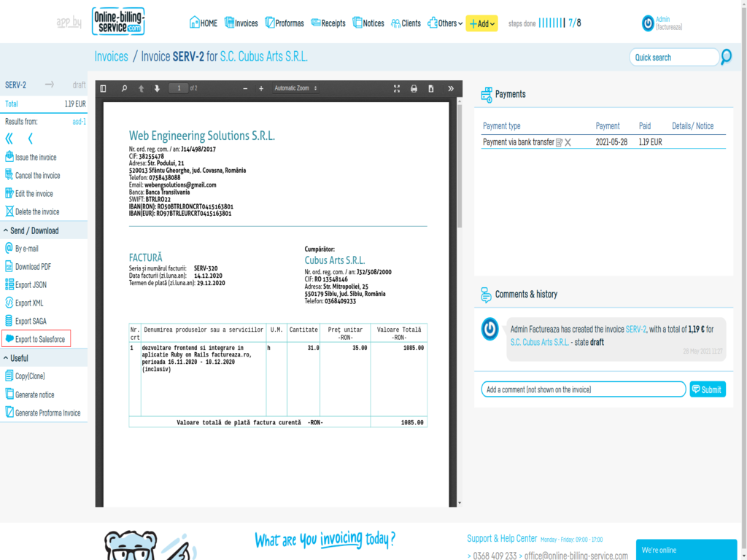Screen dimensions: 747x560
Task: Expand the Others menu
Action: 445,23
